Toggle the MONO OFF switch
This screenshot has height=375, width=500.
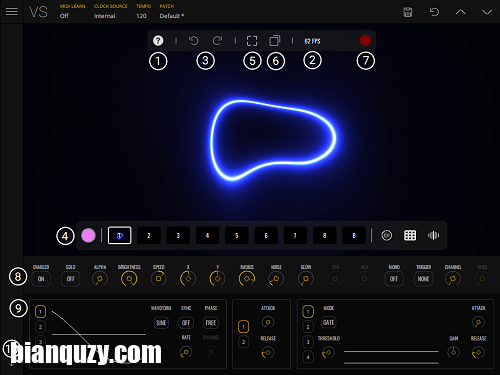pyautogui.click(x=394, y=279)
